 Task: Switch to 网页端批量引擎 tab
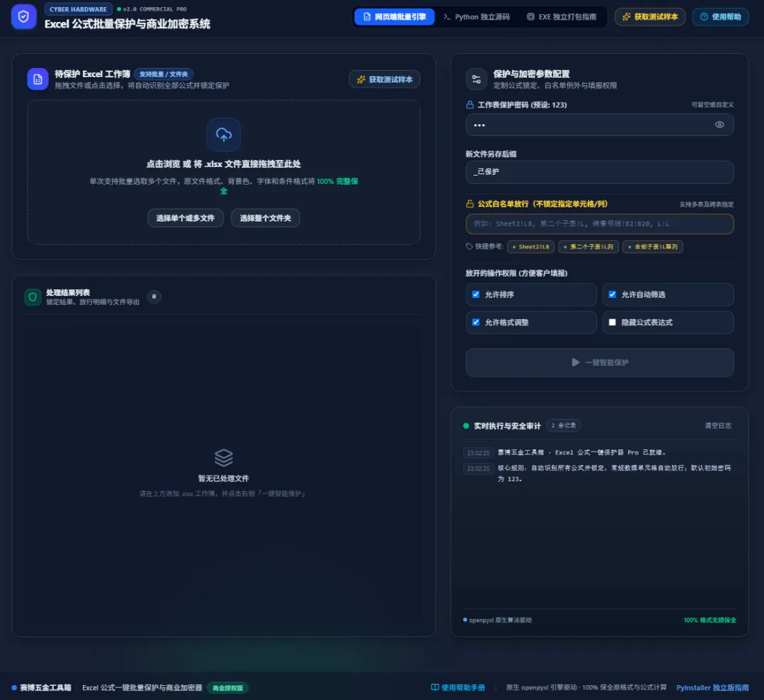click(x=395, y=16)
